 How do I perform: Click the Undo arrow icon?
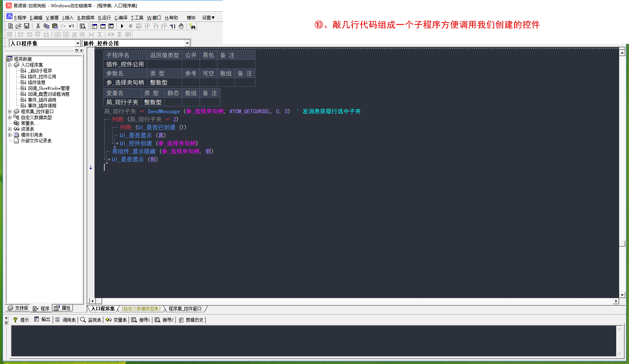coord(72,26)
